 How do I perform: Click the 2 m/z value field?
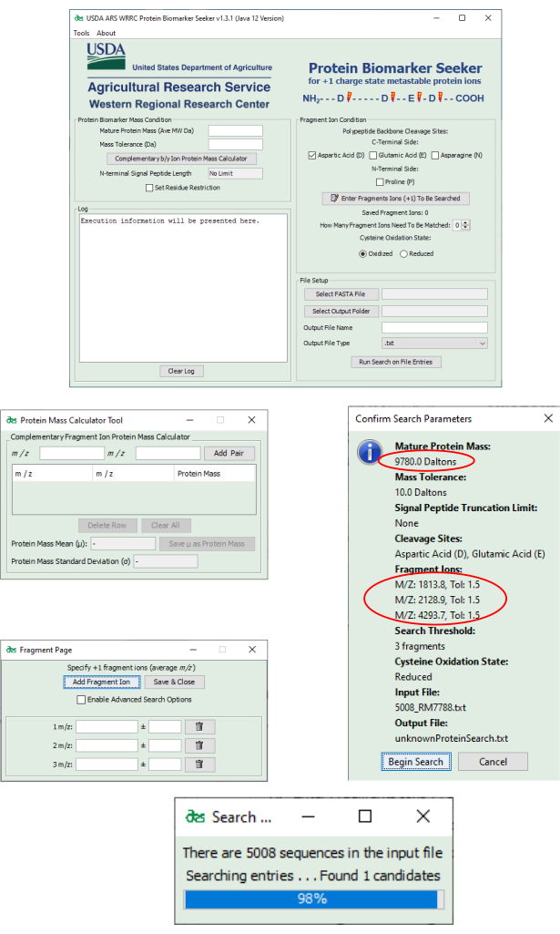point(107,745)
